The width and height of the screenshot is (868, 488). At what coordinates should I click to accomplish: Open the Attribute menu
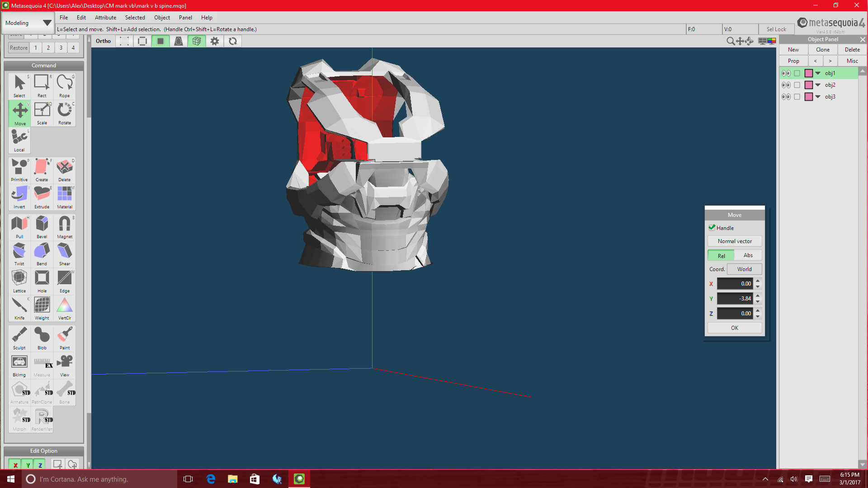(105, 18)
